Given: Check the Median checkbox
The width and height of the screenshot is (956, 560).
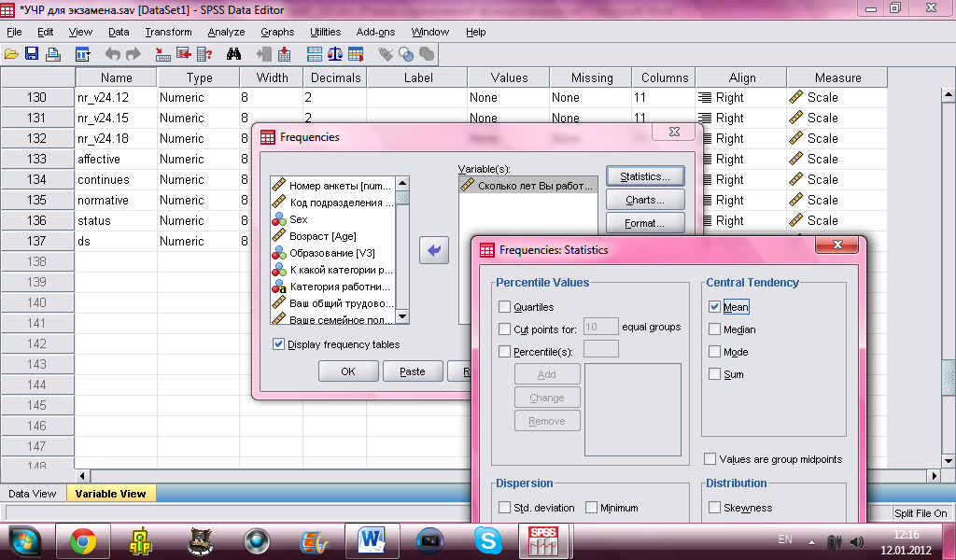Looking at the screenshot, I should (714, 329).
